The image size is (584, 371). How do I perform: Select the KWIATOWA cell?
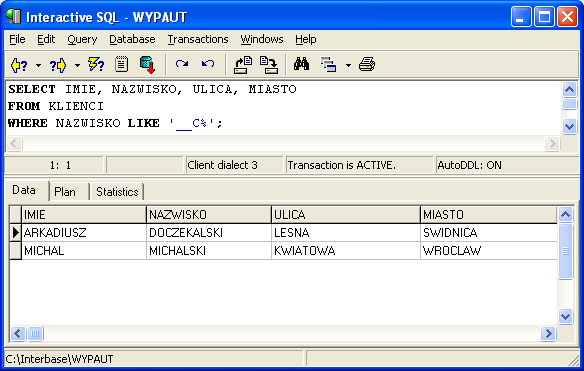(346, 251)
